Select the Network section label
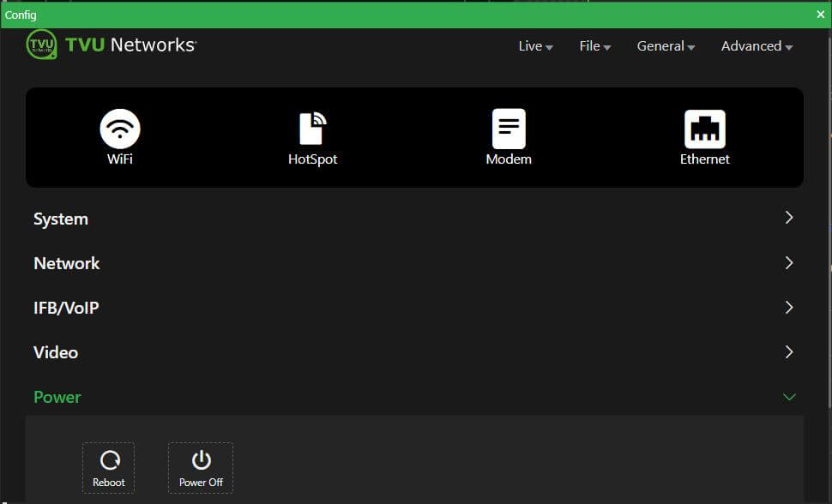832x504 pixels. [66, 263]
